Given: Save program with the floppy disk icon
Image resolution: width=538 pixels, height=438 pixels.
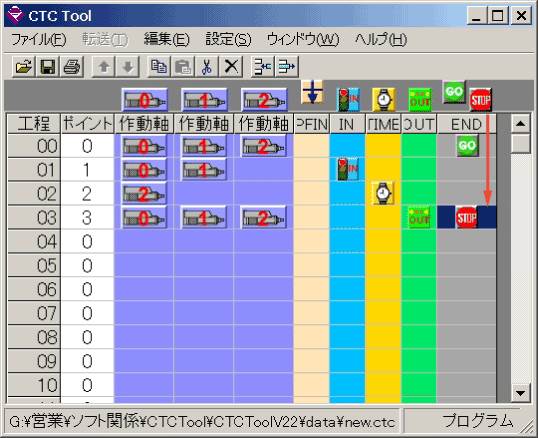Looking at the screenshot, I should tap(47, 67).
